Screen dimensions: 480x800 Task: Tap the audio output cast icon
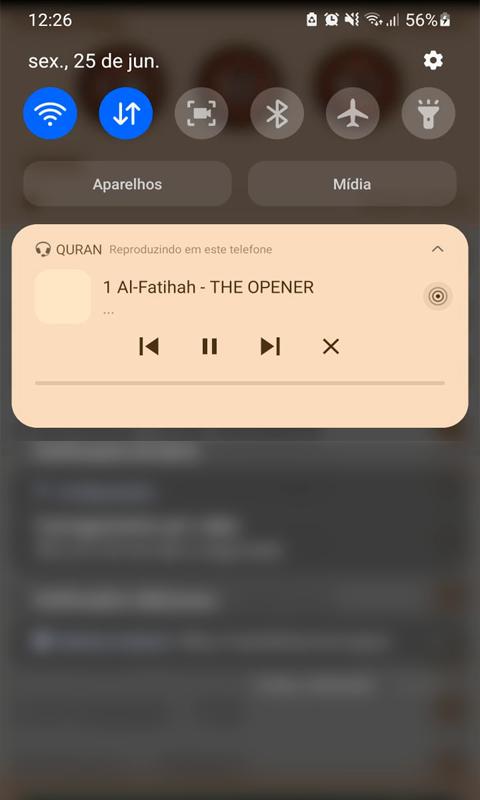tap(438, 296)
